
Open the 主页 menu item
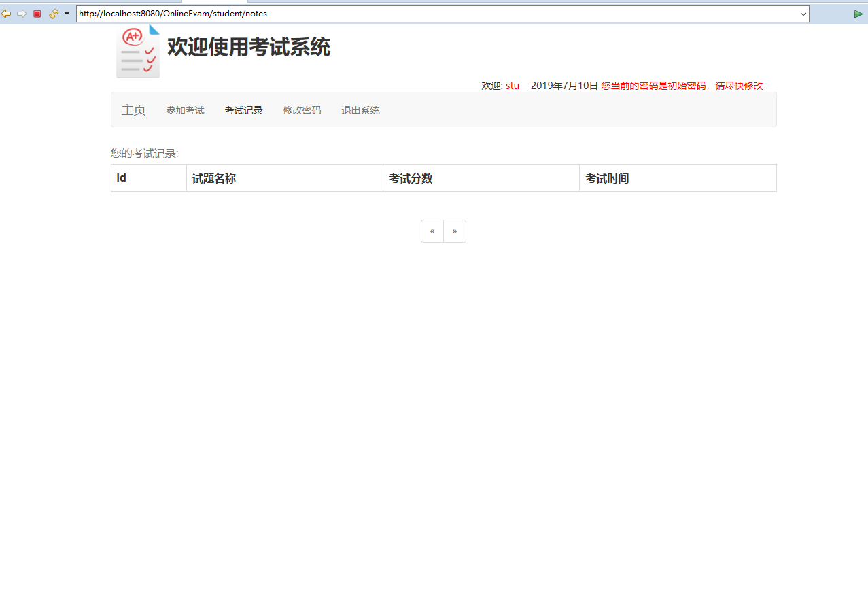[x=133, y=110]
